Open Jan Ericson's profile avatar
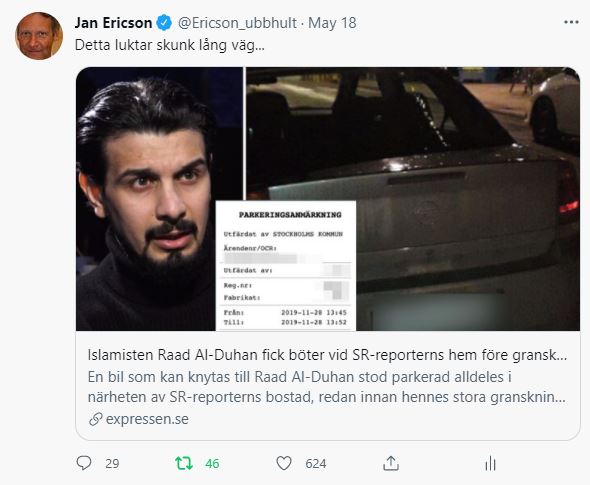Viewport: 590px width, 485px height. [x=39, y=36]
